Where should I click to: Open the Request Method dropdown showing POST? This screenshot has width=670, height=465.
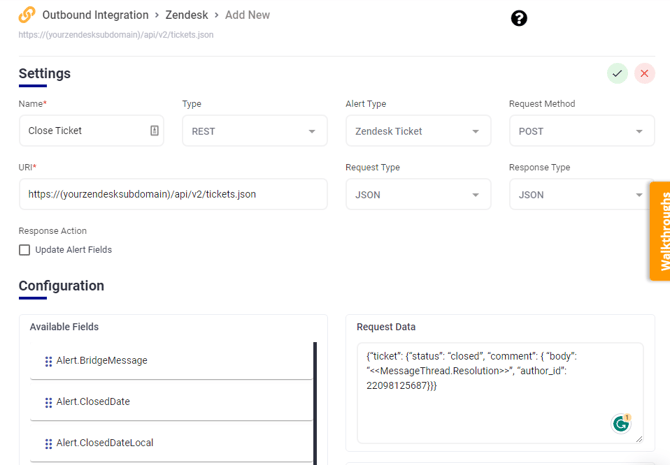pos(581,131)
